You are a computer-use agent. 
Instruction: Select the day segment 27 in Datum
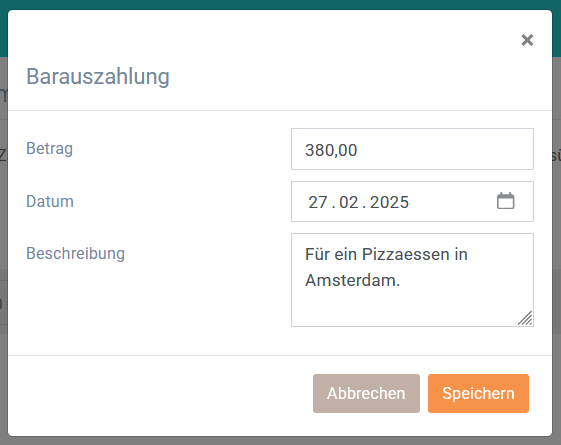pyautogui.click(x=318, y=202)
